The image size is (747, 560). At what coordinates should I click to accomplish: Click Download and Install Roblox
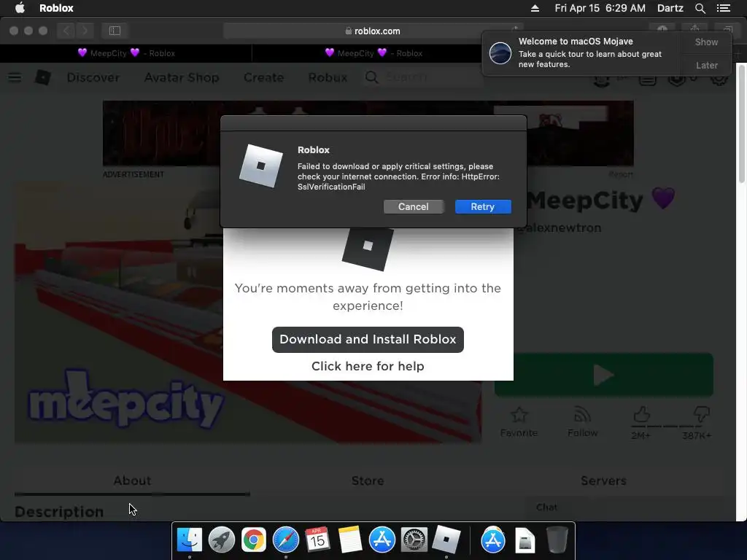coord(368,340)
